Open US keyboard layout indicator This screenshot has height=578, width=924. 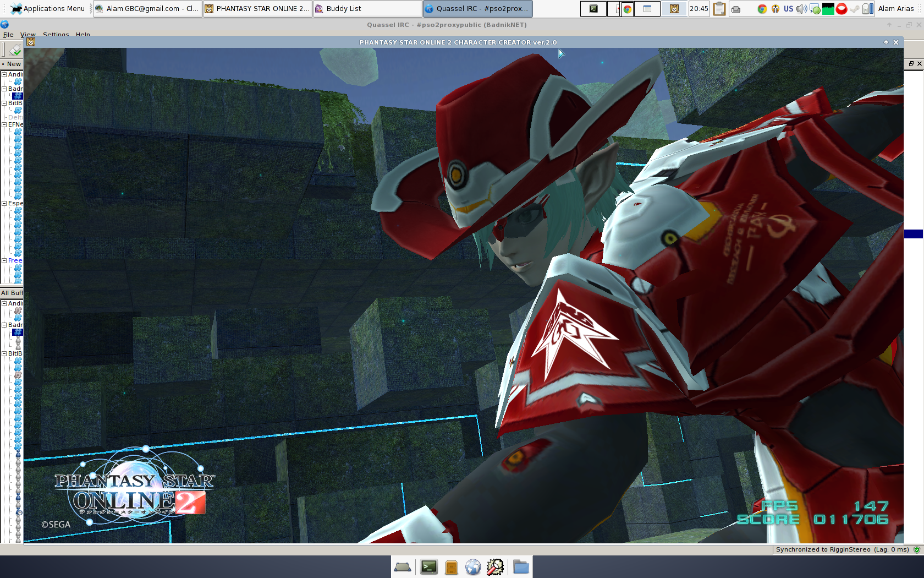click(x=789, y=9)
